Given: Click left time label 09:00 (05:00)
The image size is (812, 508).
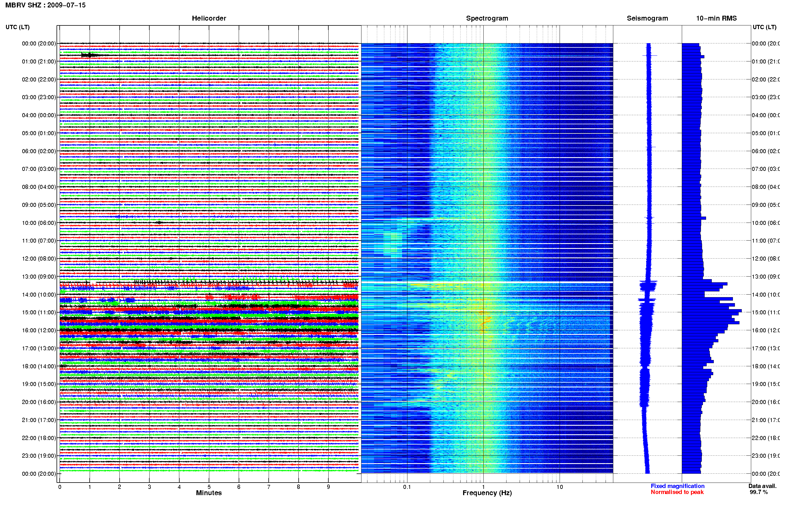Looking at the screenshot, I should pos(39,205).
